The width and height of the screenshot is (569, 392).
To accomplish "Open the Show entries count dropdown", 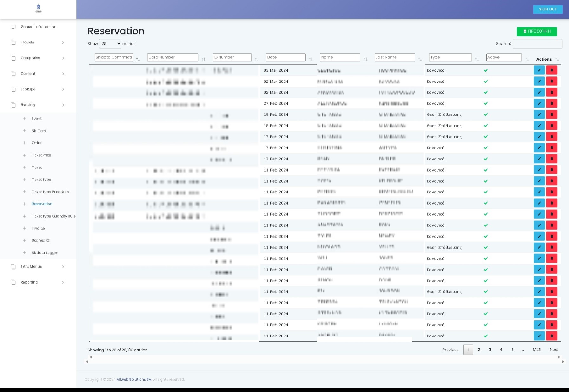I will 110,44.
